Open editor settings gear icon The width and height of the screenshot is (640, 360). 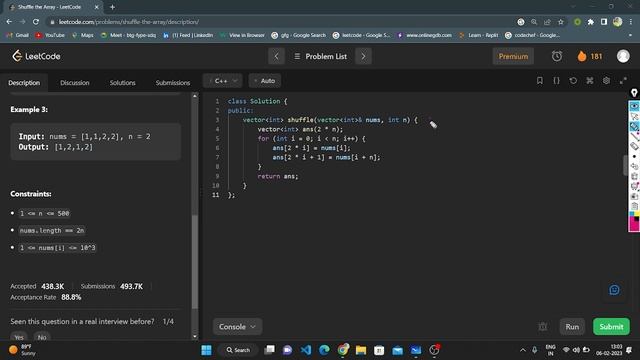point(606,80)
